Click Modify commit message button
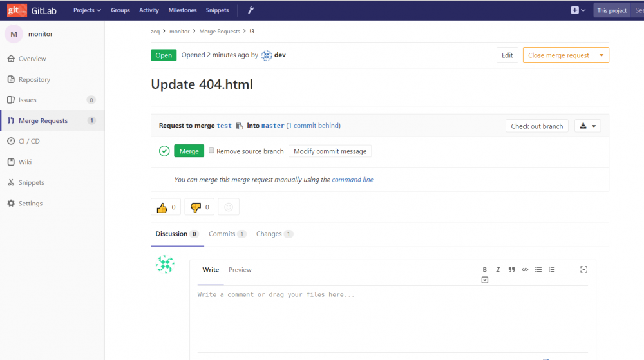 [x=330, y=151]
